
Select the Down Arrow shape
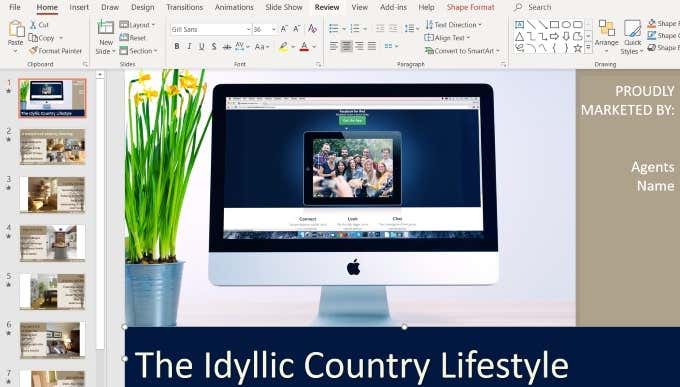coord(566,36)
